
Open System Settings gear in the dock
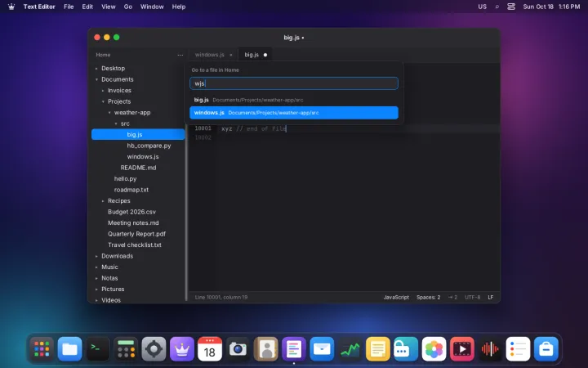click(154, 349)
